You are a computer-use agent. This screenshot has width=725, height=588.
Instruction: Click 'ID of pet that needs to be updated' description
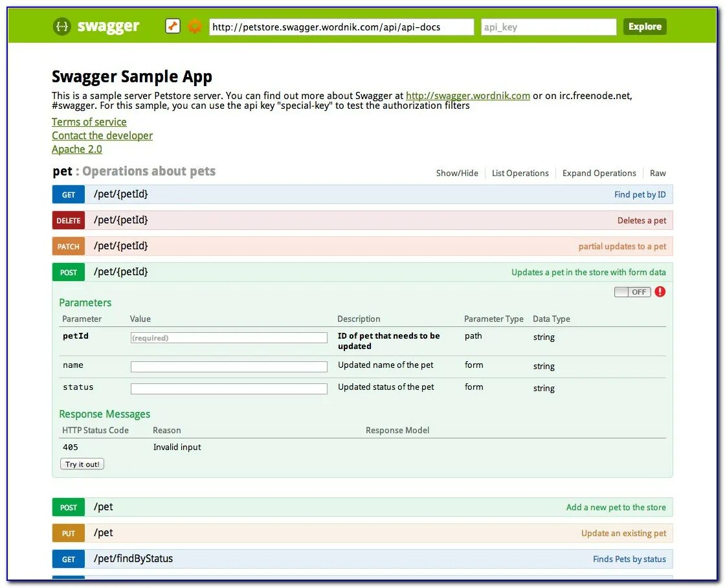click(388, 341)
